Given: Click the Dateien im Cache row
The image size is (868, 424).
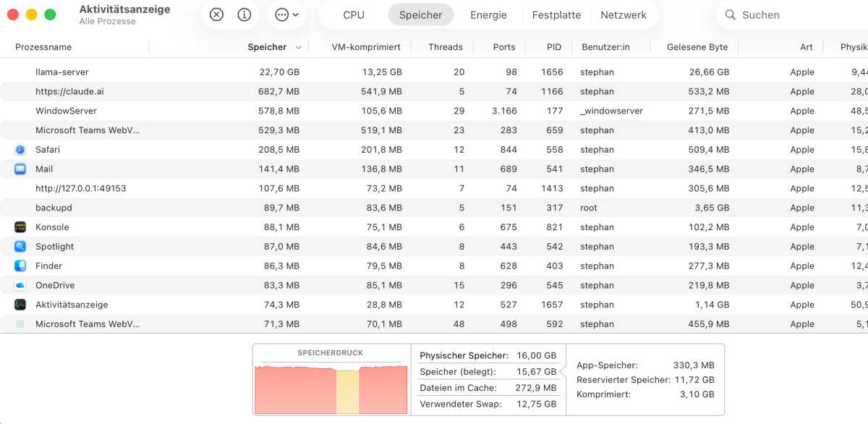Looking at the screenshot, I should click(488, 388).
